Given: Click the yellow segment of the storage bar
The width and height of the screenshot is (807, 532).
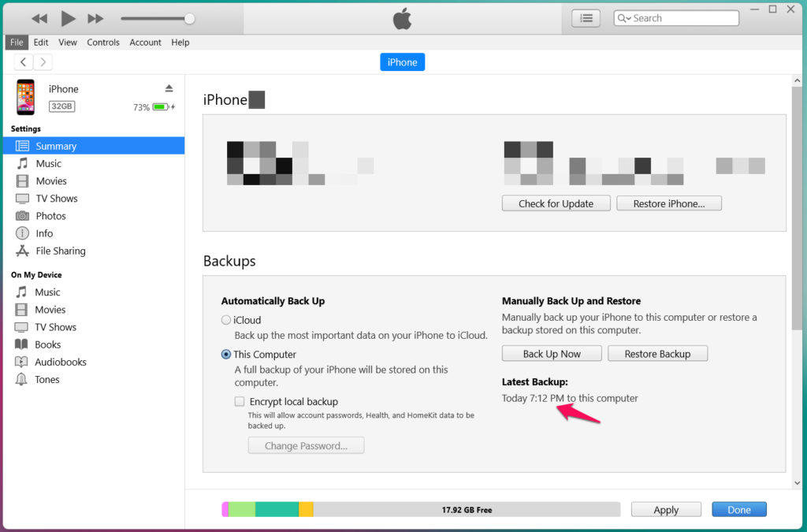Looking at the screenshot, I should pyautogui.click(x=307, y=509).
